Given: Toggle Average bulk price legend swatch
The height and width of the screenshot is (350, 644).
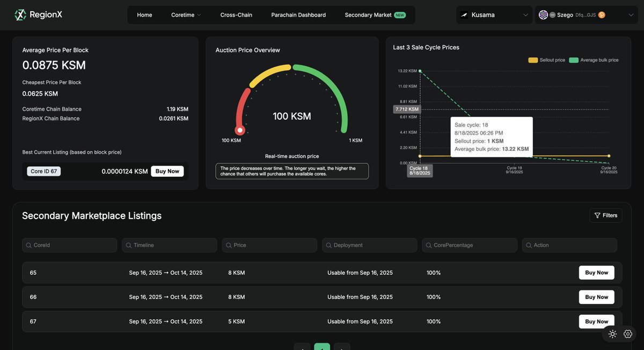Looking at the screenshot, I should pos(574,60).
